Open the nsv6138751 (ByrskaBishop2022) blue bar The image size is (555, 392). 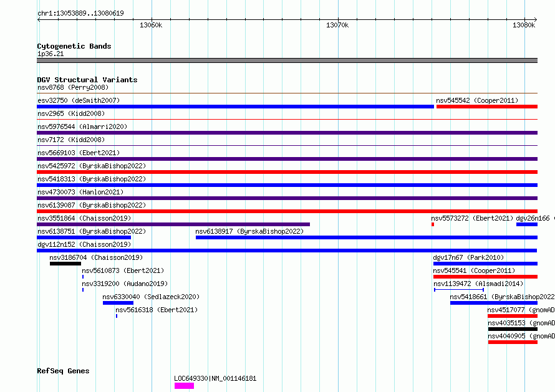click(x=84, y=237)
